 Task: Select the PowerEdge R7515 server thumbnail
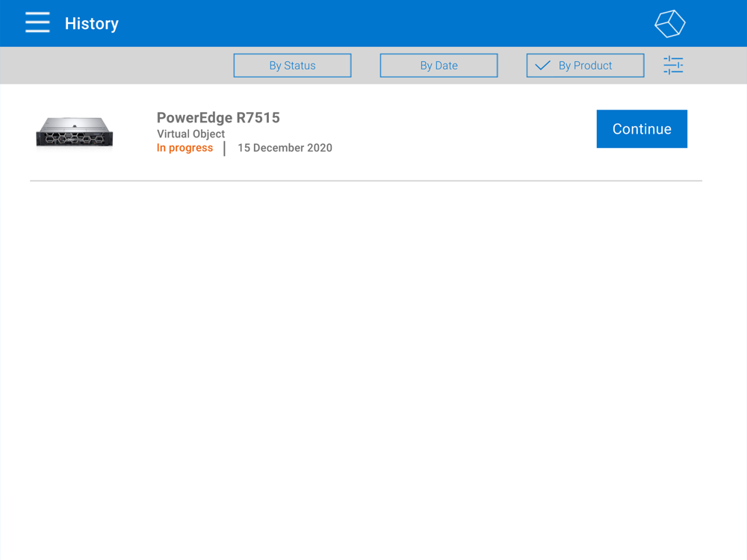75,132
